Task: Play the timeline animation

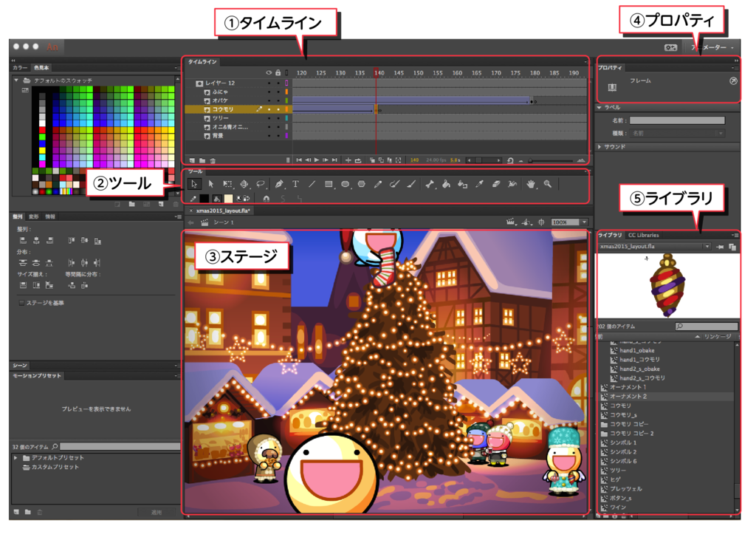Action: tap(317, 160)
